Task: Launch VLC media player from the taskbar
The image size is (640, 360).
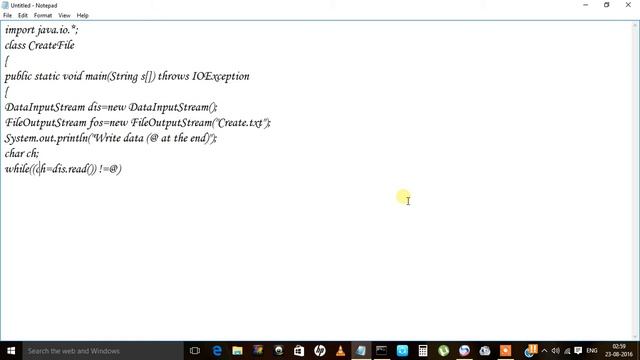Action: pyautogui.click(x=340, y=351)
